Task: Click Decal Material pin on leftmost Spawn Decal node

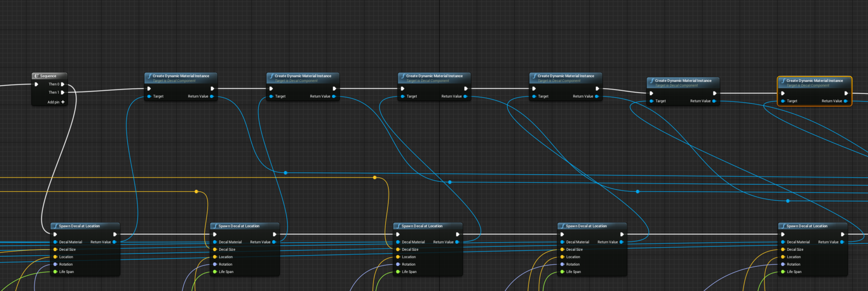Action: [x=55, y=242]
